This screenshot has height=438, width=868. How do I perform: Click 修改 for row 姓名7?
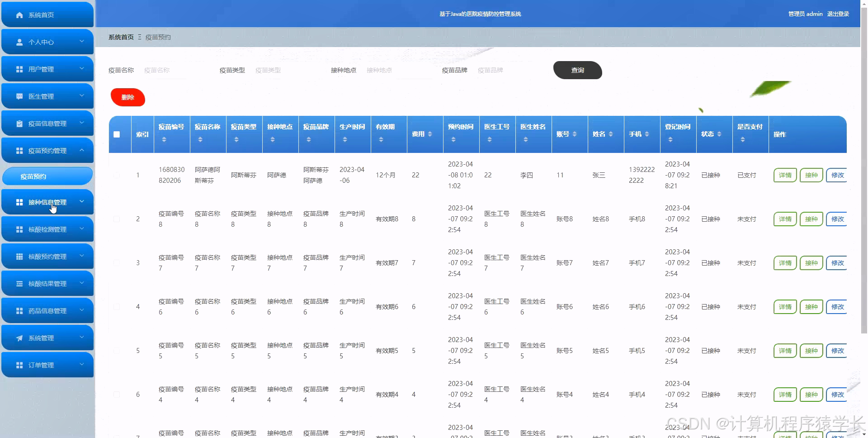click(x=837, y=263)
